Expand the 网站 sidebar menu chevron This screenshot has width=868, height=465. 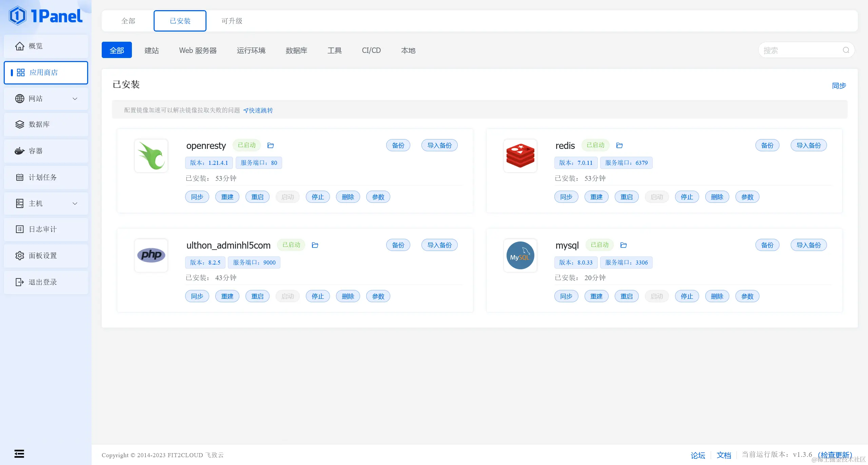pos(75,99)
